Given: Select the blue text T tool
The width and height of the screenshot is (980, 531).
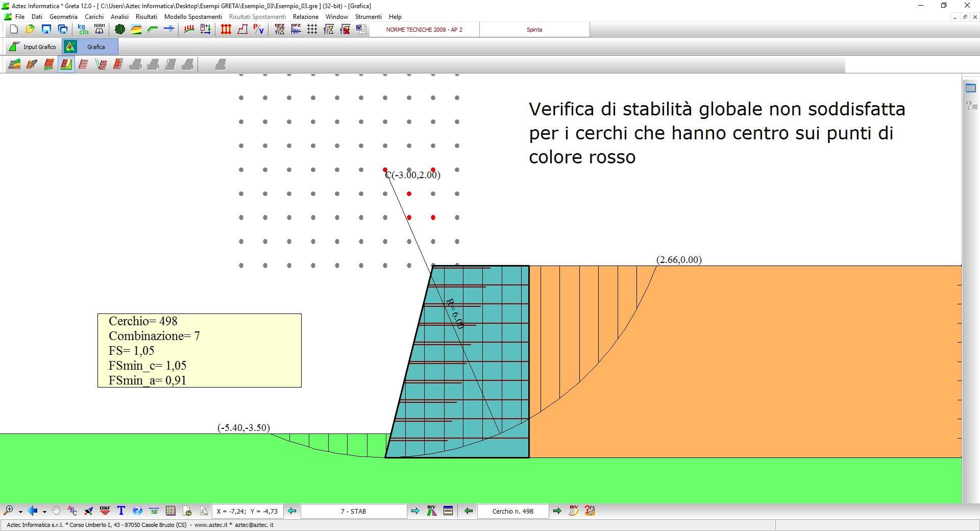Looking at the screenshot, I should click(121, 511).
